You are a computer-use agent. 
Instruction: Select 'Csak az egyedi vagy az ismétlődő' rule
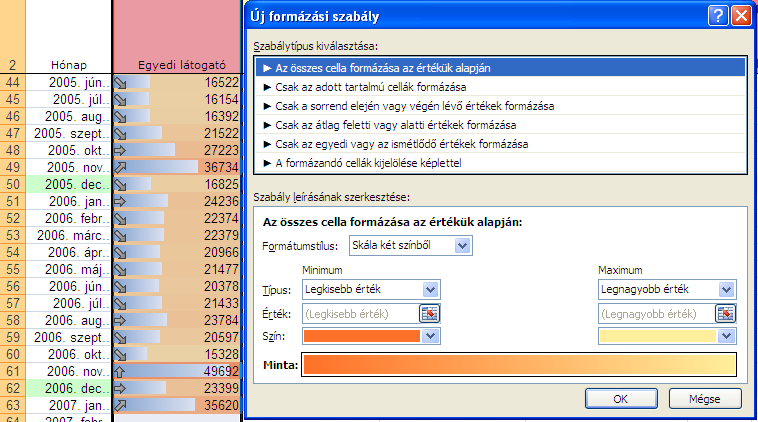[x=500, y=144]
